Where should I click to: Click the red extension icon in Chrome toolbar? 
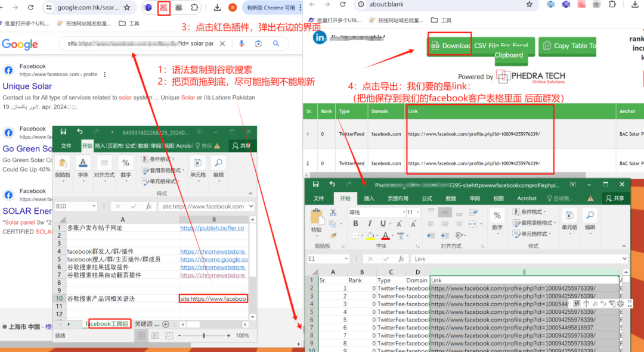point(164,7)
